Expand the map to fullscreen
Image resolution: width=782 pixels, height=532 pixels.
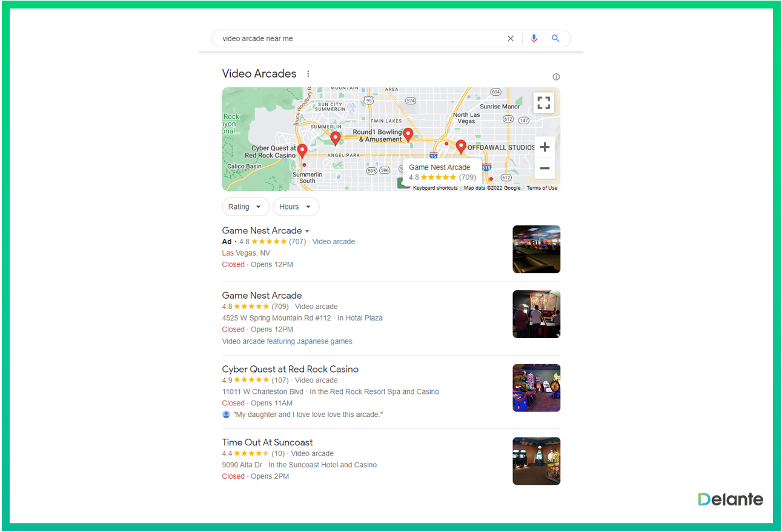coord(544,103)
